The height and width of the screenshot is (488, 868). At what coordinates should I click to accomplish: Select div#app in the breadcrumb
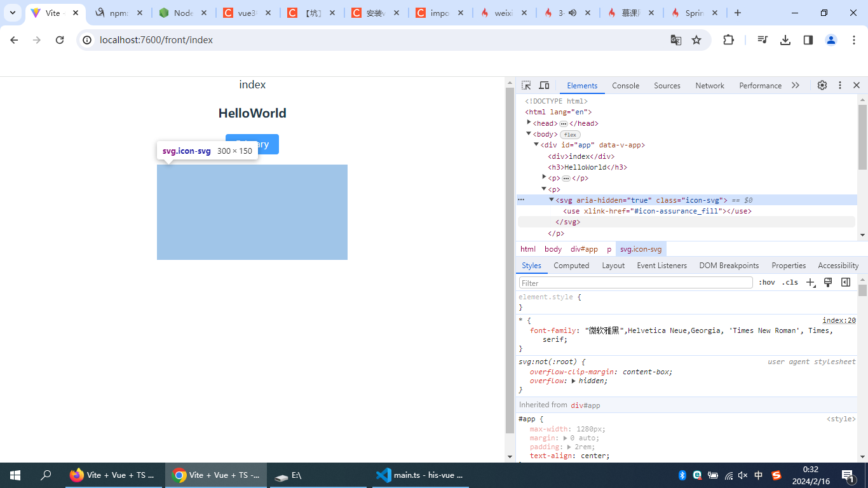point(584,249)
